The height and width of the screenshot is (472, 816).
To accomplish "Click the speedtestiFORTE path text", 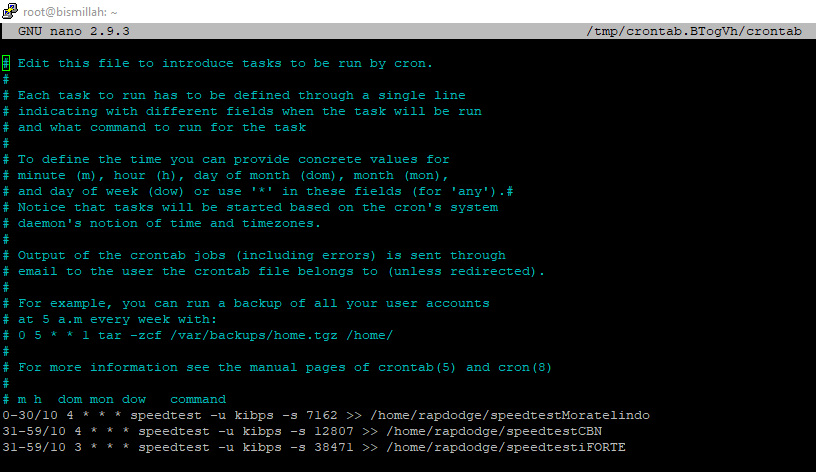I will 506,448.
